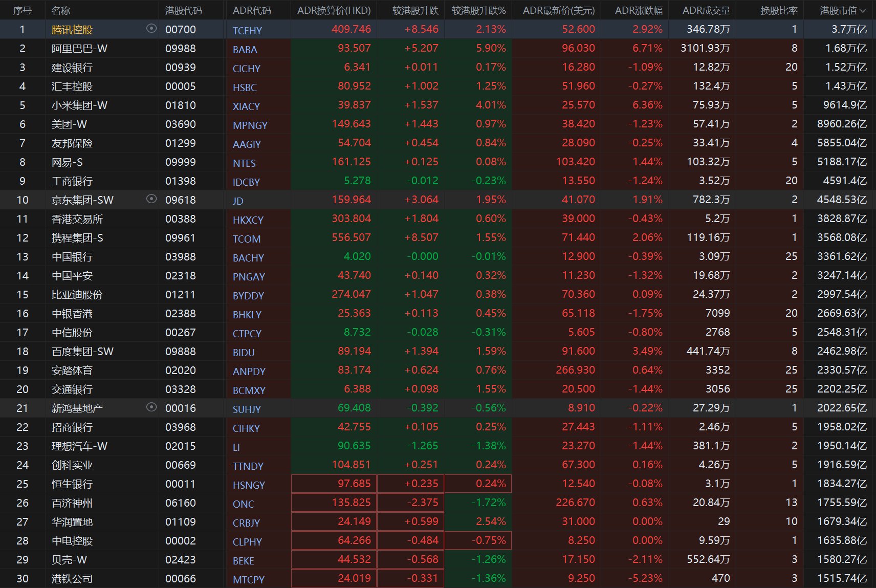Select the 1515.74亿 market cap value
Screen dimensions: 876x588
[x=842, y=578]
